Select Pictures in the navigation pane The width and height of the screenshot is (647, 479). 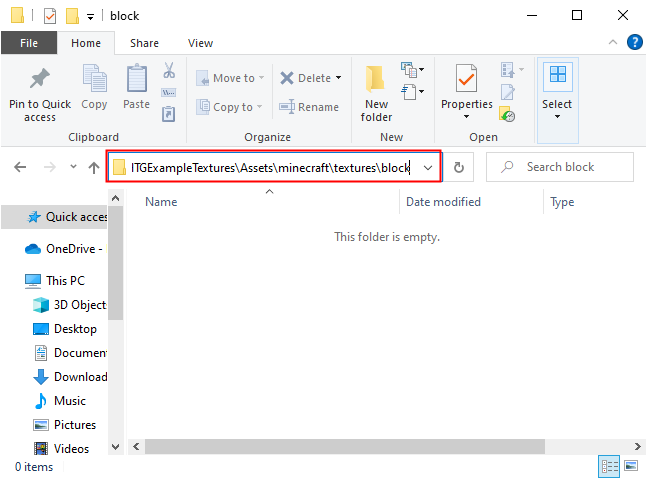[x=75, y=425]
